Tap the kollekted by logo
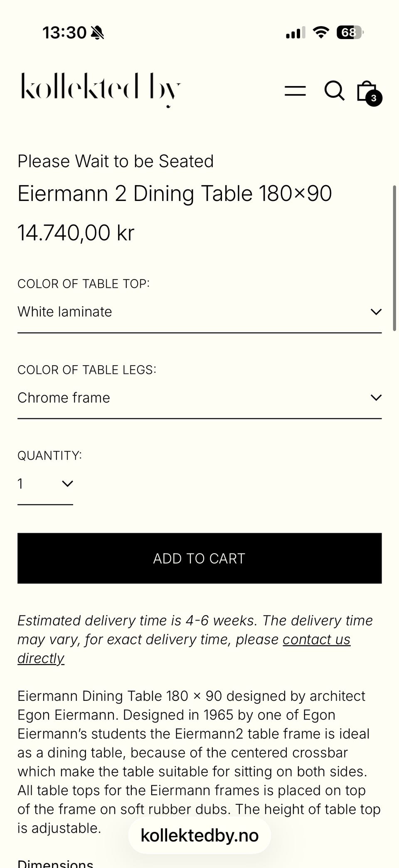Viewport: 399px width, 868px height. point(101,88)
